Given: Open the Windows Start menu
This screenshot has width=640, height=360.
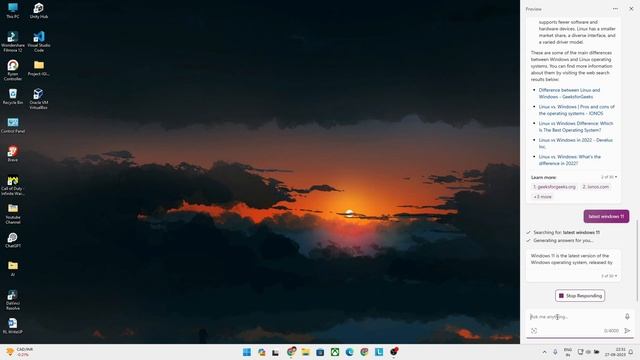Looking at the screenshot, I should [x=247, y=352].
